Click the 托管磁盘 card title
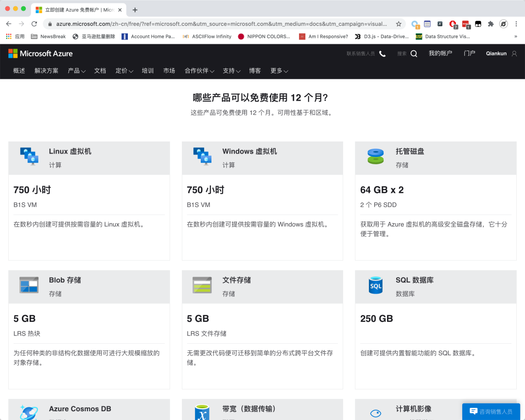 pyautogui.click(x=410, y=151)
